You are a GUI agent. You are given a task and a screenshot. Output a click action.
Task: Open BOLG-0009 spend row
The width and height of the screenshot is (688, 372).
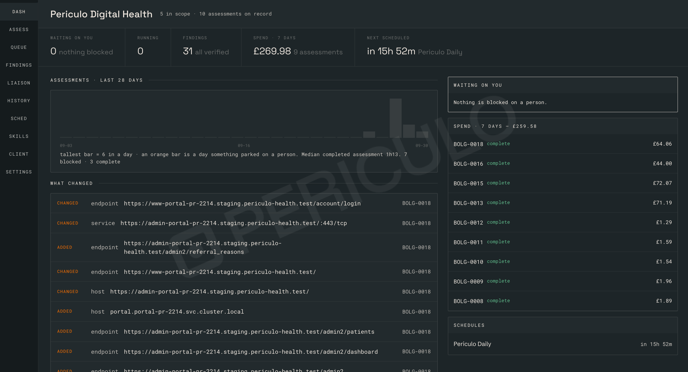(563, 281)
